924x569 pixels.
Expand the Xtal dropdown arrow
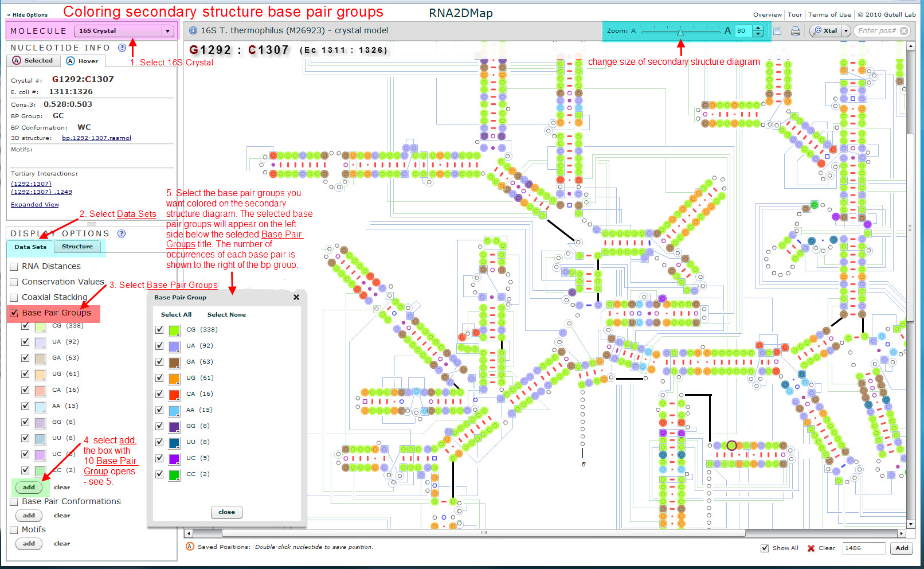pyautogui.click(x=845, y=31)
